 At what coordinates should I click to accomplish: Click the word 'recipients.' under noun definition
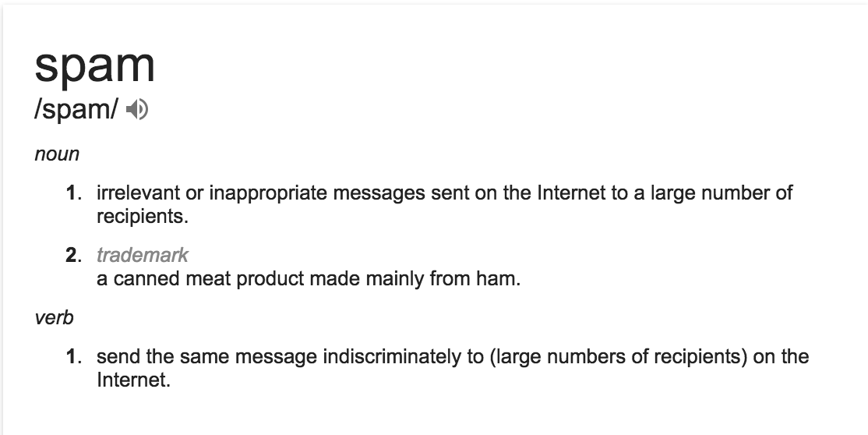coord(143,217)
